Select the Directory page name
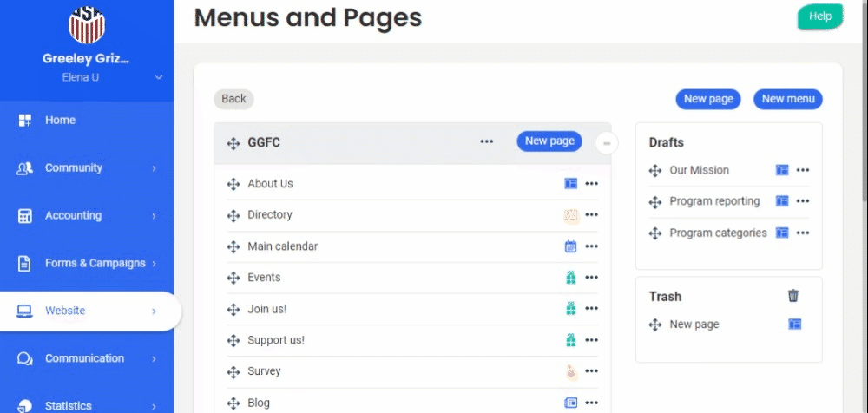Screen dimensions: 868x413 (x=270, y=215)
